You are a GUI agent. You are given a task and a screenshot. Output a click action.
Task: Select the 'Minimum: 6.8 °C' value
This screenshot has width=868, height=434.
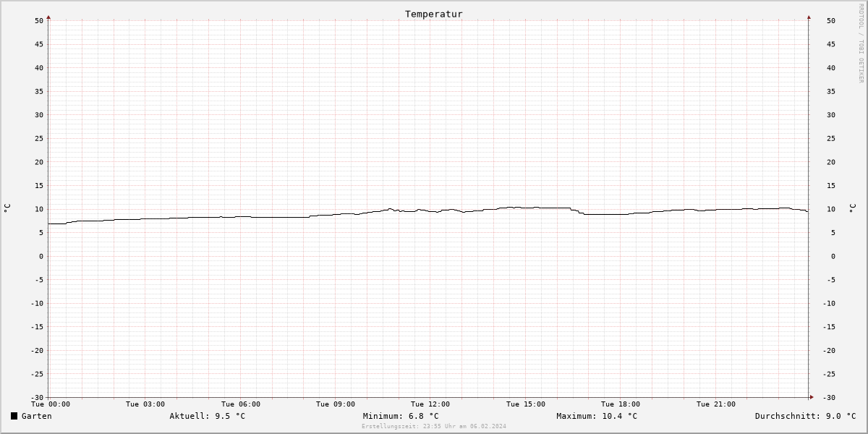401,416
